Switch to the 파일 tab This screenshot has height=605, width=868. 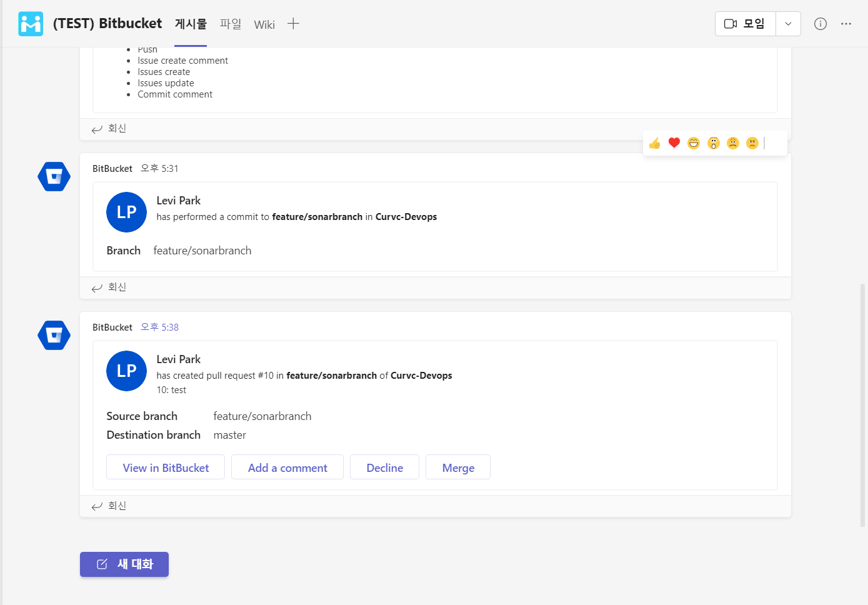click(x=231, y=24)
